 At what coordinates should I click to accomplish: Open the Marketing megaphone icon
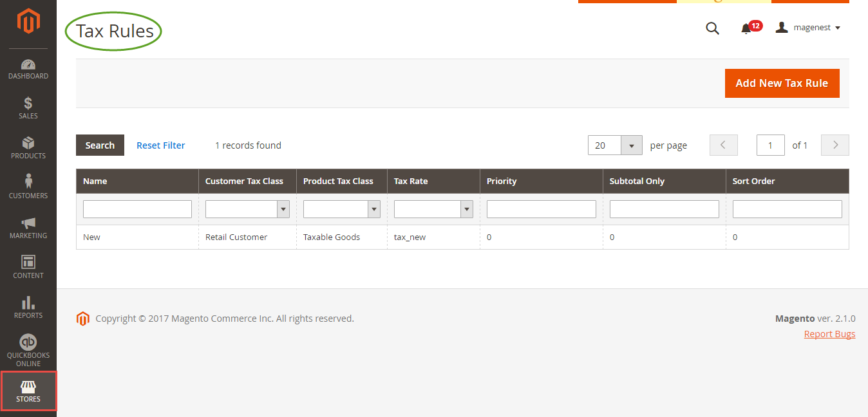pyautogui.click(x=28, y=227)
